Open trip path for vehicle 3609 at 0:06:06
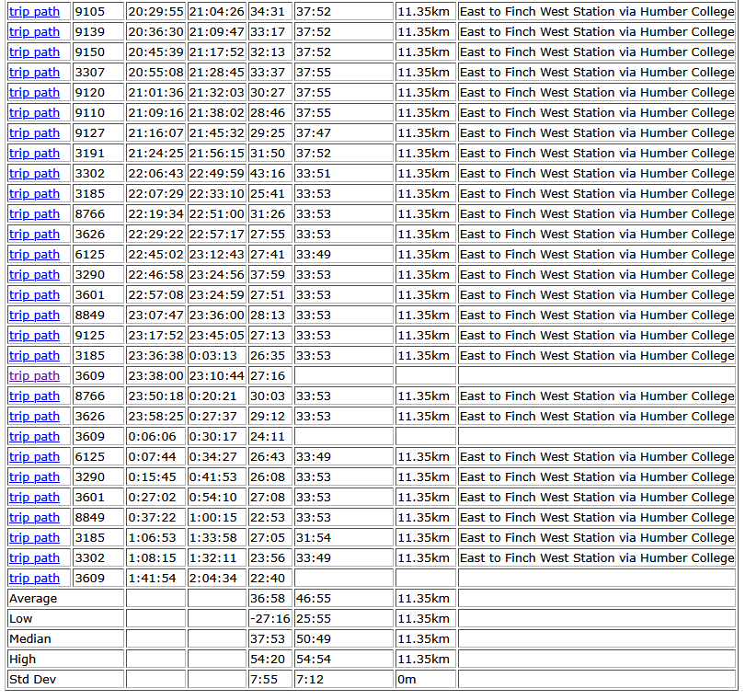This screenshot has width=745, height=700. click(x=34, y=437)
